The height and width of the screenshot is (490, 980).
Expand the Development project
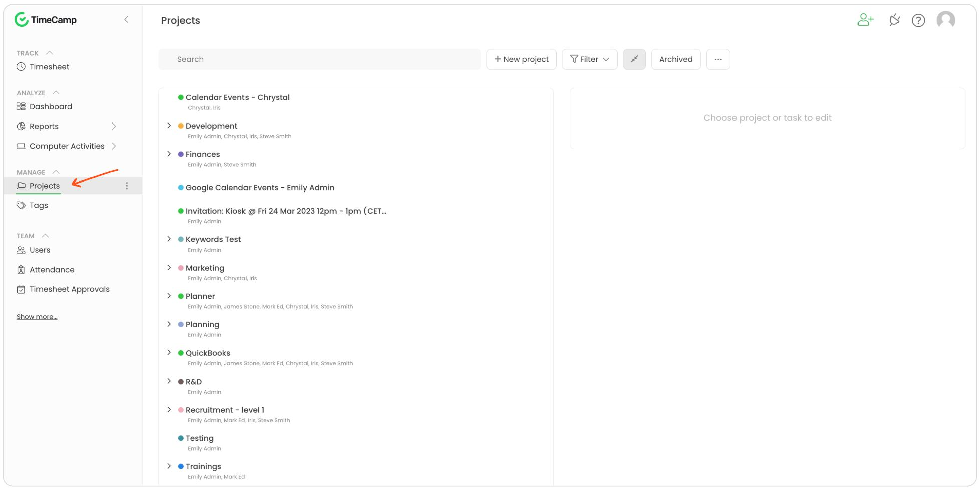click(169, 126)
